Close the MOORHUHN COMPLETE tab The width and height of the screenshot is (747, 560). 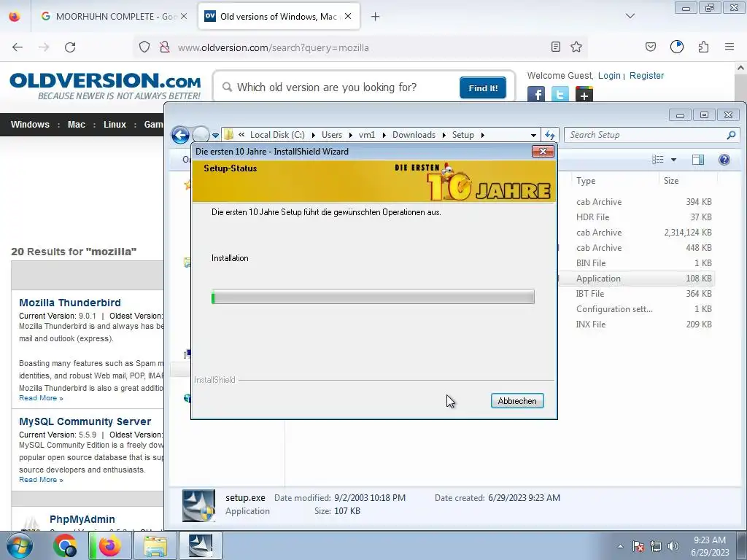click(x=183, y=17)
